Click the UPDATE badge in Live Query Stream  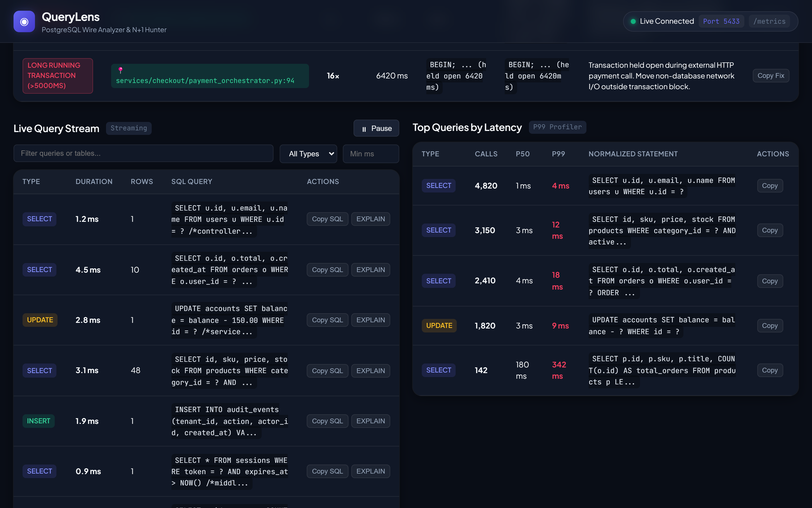coord(40,320)
